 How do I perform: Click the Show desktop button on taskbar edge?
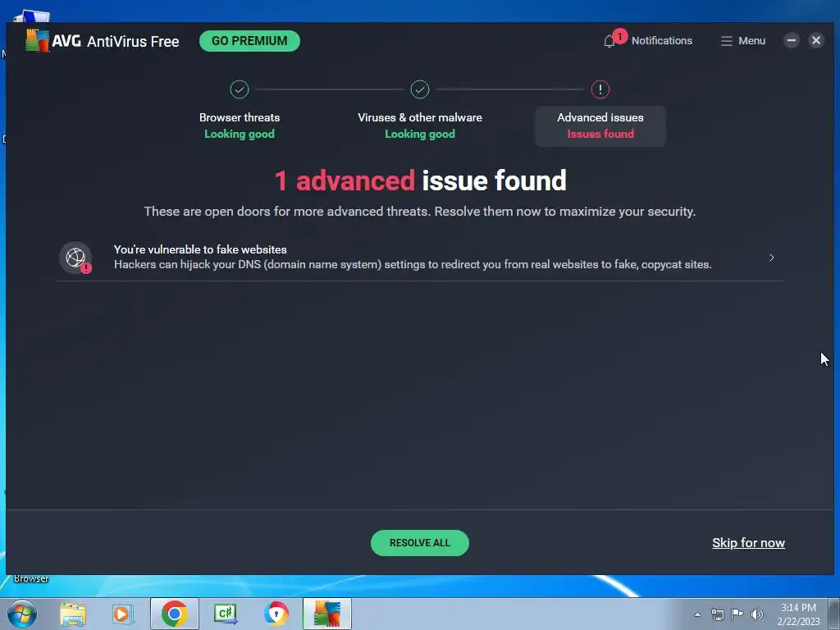coord(834,614)
